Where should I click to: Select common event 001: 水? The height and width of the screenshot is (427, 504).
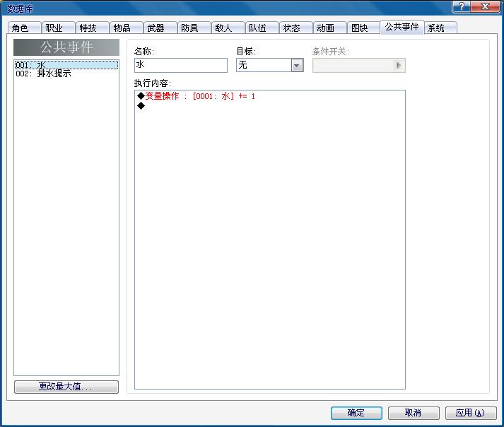click(66, 65)
